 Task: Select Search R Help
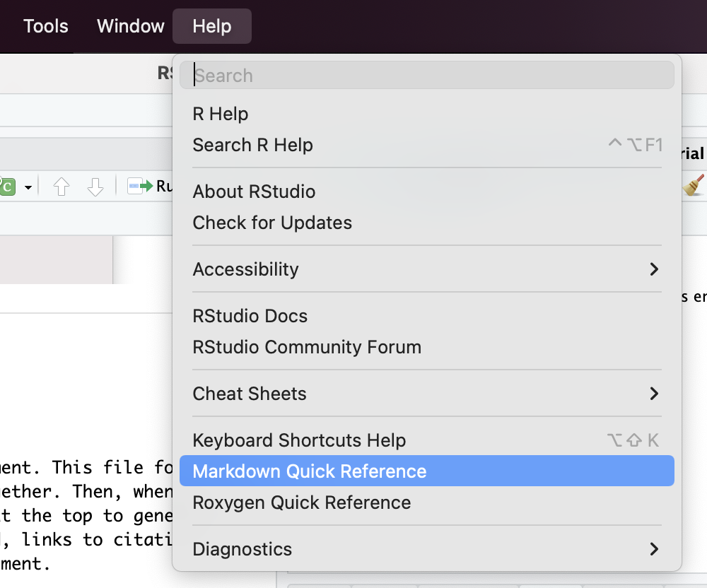426,145
